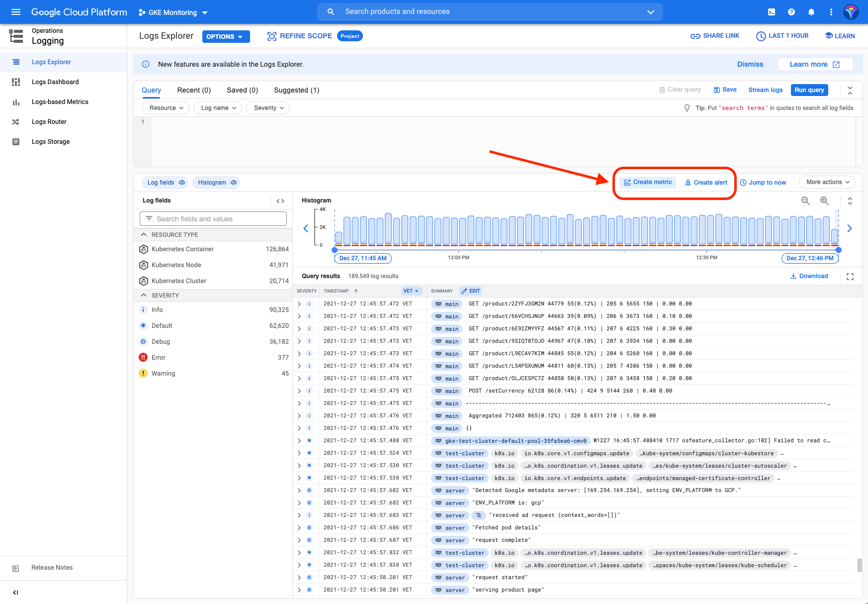868x604 pixels.
Task: Filter by Kubernetes Container resource type
Action: (213, 249)
